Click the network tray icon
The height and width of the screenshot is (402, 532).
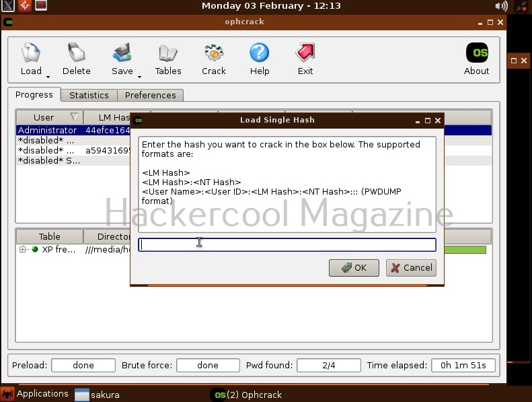pos(521,6)
